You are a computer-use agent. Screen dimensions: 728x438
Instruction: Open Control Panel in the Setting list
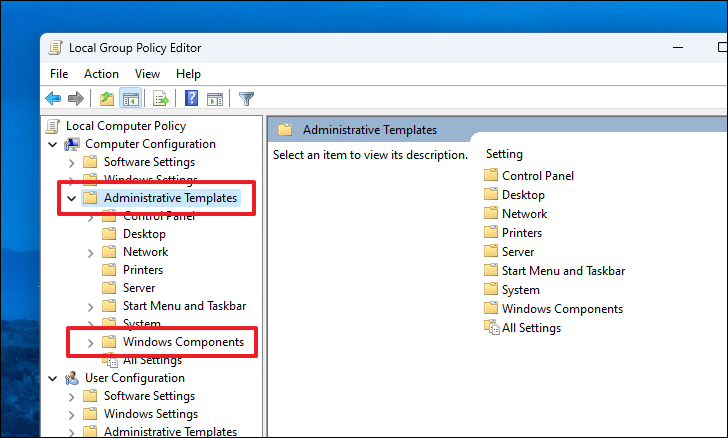pyautogui.click(x=538, y=176)
